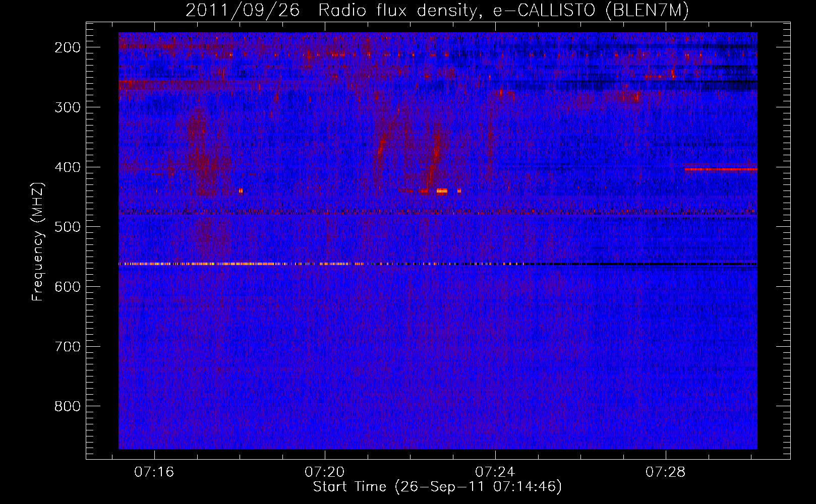Screen dimensions: 816x504
Task: Click the bright orange horizontal line near 560 MHz
Action: [x=323, y=264]
